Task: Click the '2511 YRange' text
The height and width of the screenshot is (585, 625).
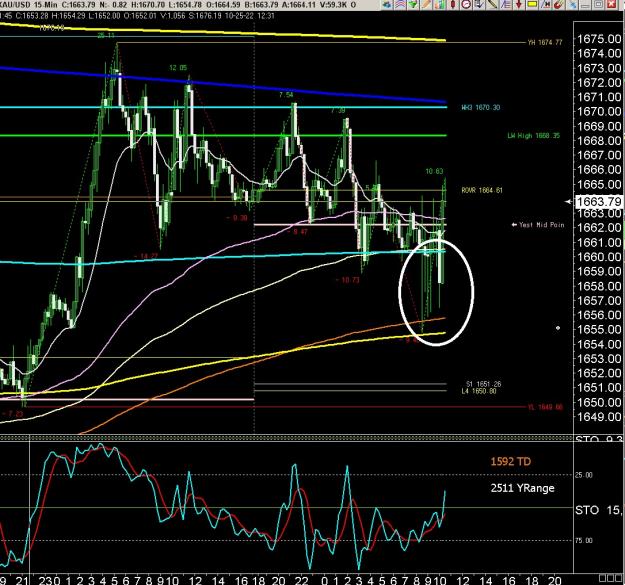Action: pos(523,488)
